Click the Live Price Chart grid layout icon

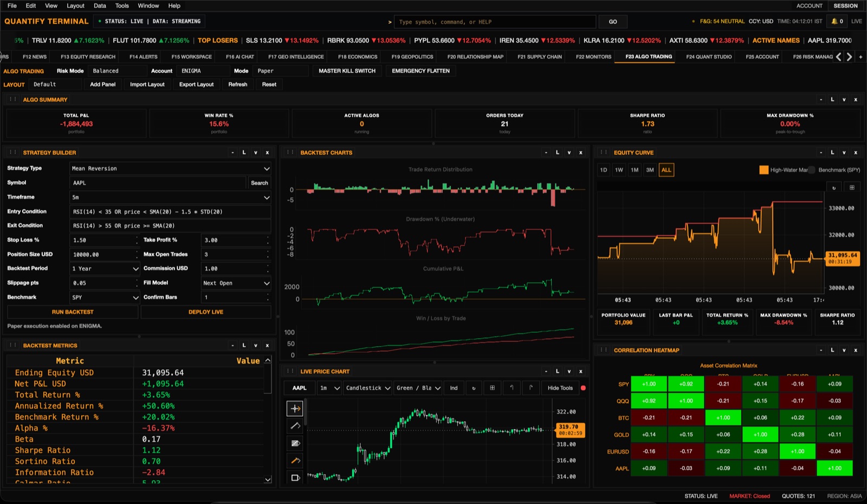[492, 388]
